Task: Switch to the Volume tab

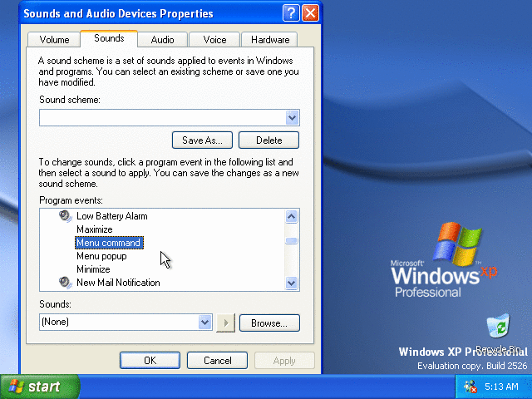Action: pos(54,40)
